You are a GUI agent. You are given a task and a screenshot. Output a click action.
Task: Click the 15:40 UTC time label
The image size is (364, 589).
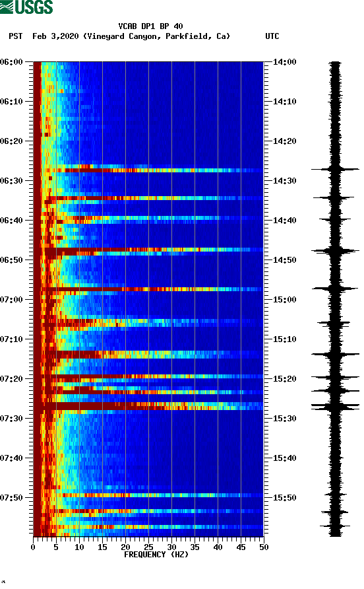point(284,458)
